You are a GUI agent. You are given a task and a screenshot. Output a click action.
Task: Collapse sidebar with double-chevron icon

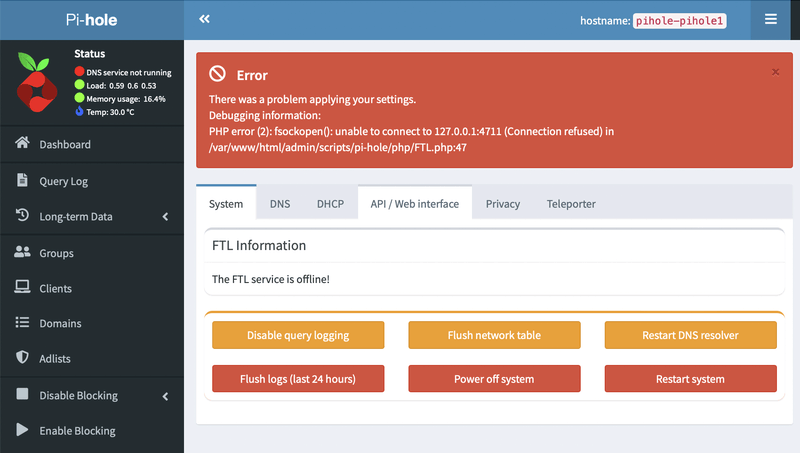[205, 19]
